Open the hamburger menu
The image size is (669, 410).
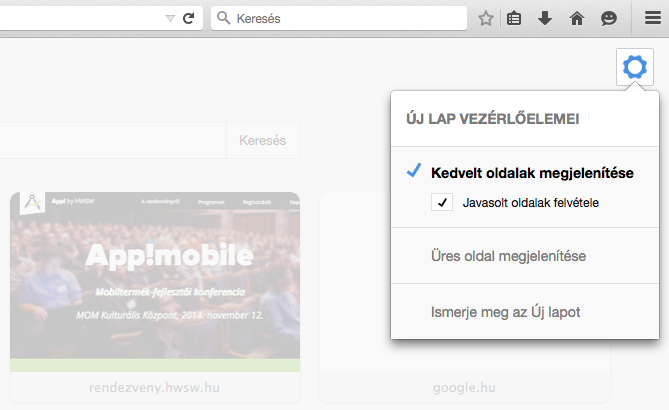[652, 18]
